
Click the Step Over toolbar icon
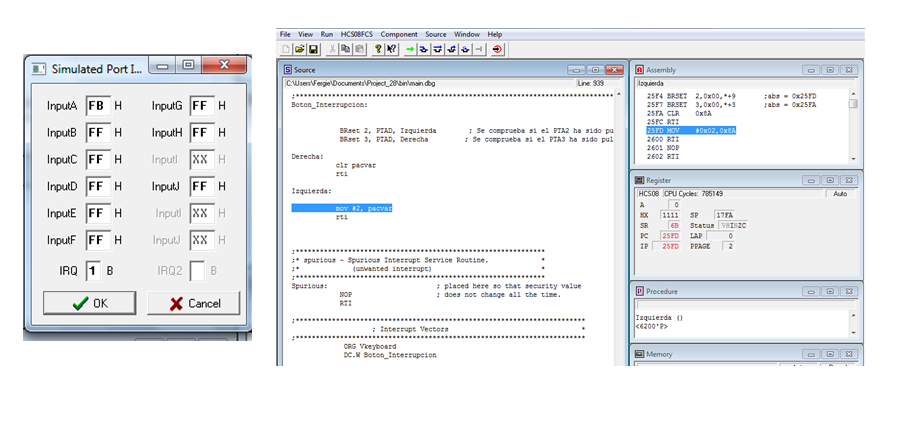coord(438,48)
